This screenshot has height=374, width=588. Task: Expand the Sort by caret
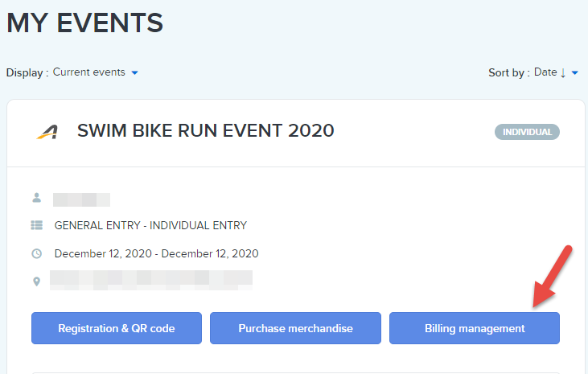click(575, 73)
